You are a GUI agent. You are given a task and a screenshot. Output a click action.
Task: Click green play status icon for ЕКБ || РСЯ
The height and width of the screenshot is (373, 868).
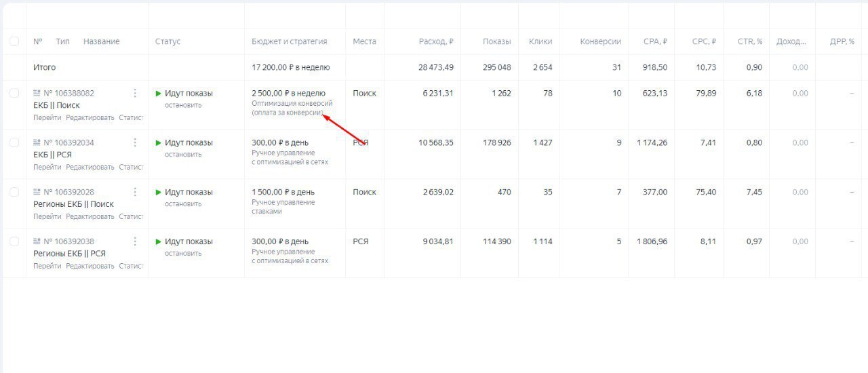[159, 142]
